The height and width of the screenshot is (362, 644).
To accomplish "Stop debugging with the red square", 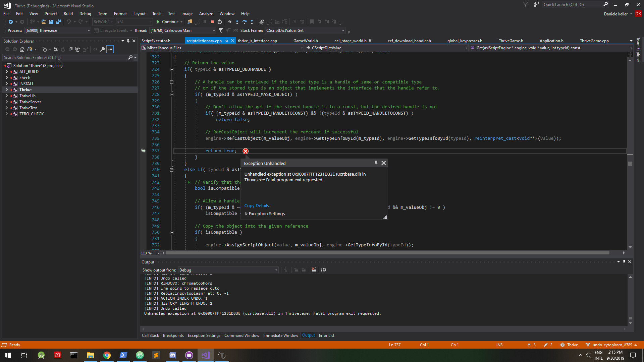I will coord(212,22).
